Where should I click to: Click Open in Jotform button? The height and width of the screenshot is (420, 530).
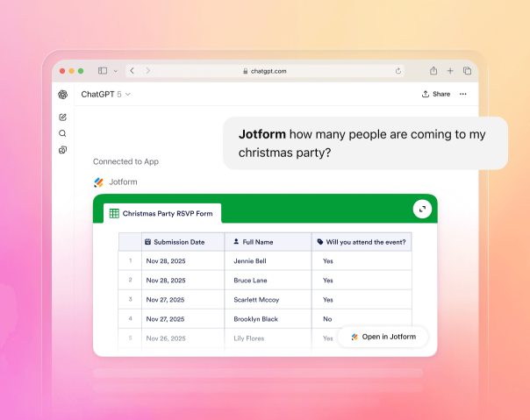[383, 337]
